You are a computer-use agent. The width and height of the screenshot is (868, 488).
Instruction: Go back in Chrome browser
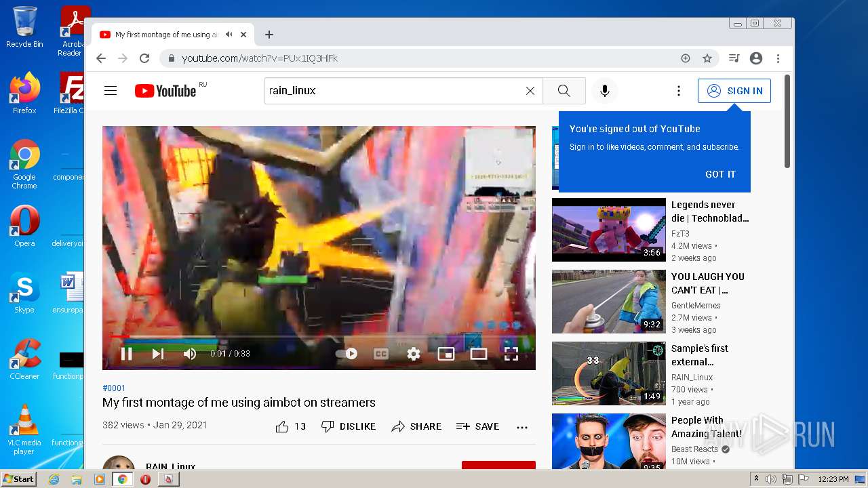[101, 58]
